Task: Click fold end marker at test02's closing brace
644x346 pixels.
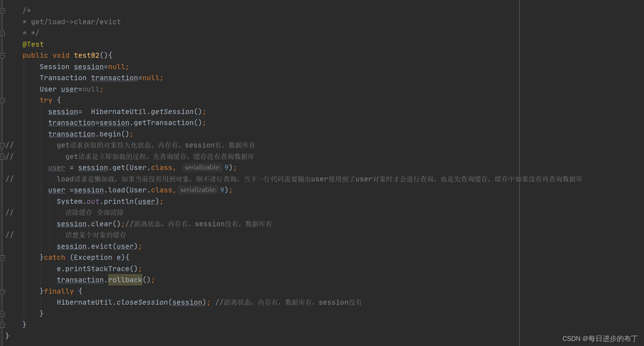Action: (x=2, y=325)
